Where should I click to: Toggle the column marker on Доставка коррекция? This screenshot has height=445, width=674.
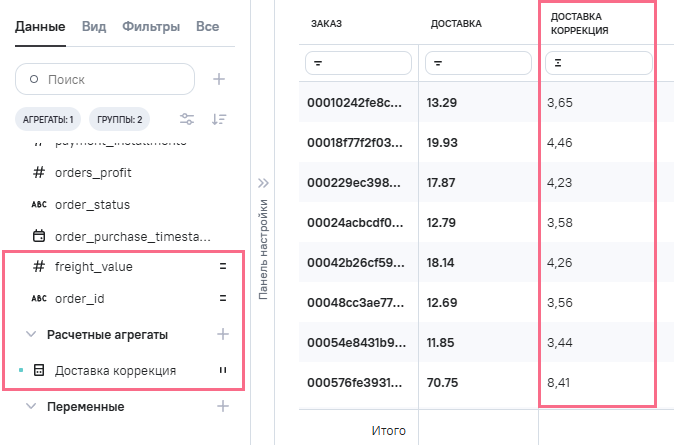coord(223,370)
